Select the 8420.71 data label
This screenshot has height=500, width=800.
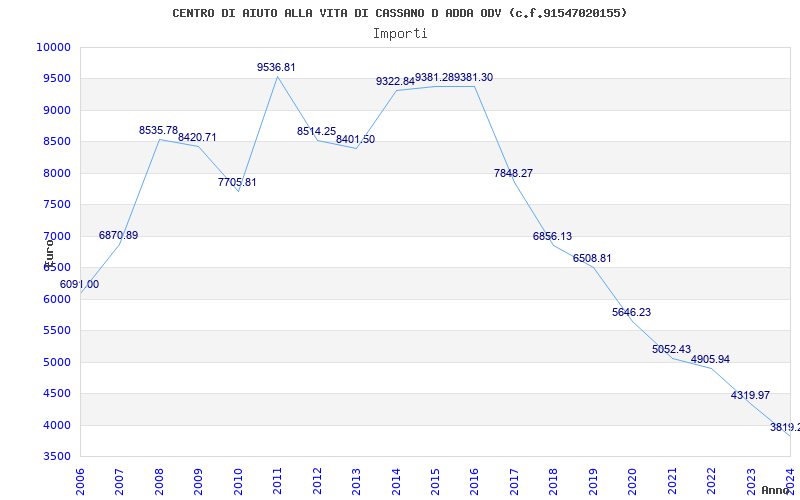(197, 138)
